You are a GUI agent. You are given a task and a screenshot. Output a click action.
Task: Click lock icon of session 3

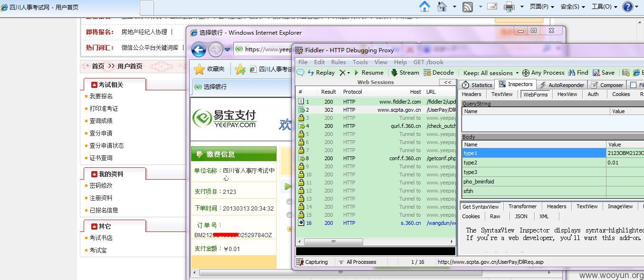301,118
